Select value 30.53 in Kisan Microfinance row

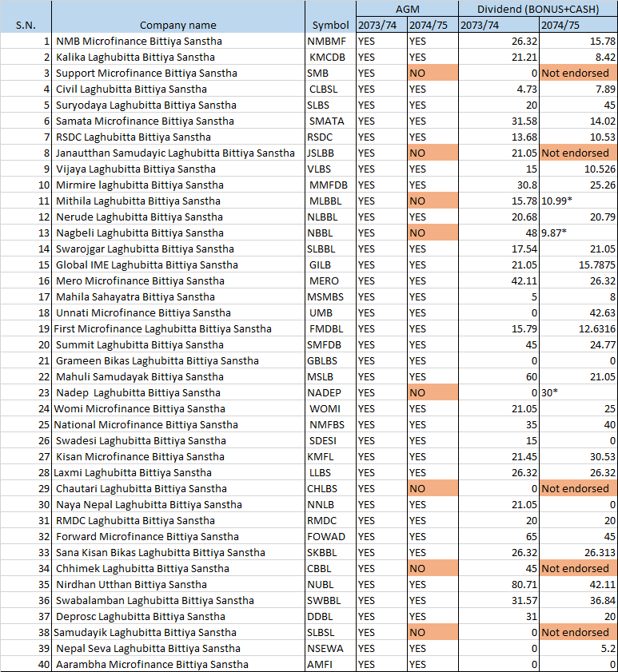[x=578, y=457]
